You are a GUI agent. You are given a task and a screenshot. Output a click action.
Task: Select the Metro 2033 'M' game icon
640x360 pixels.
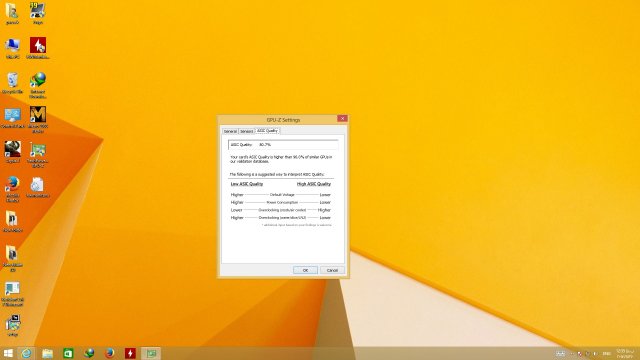(x=38, y=119)
